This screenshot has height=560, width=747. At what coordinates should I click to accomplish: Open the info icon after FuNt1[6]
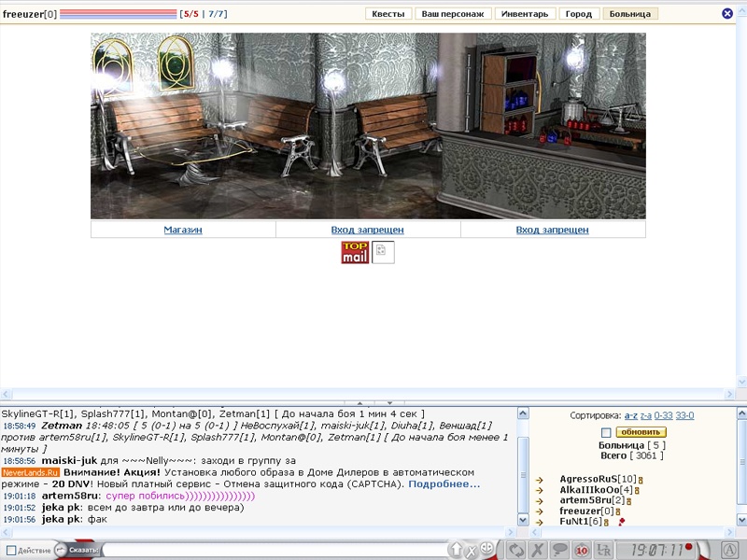[606, 522]
